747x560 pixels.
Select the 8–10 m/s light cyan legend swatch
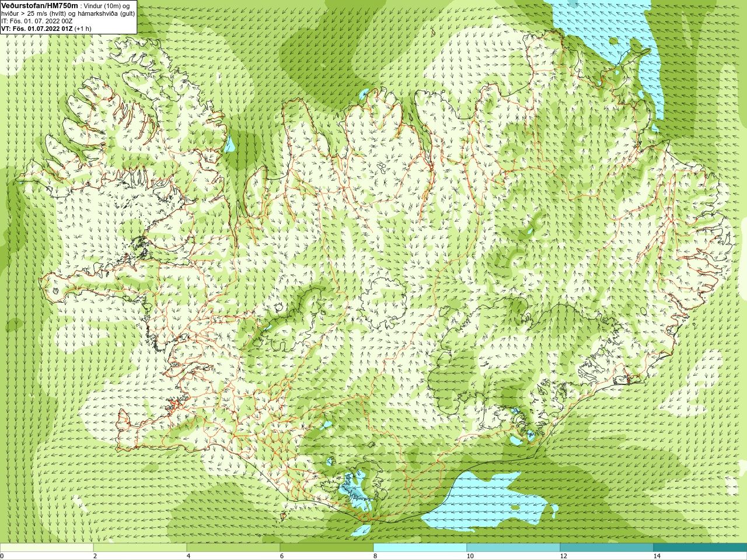[420, 548]
